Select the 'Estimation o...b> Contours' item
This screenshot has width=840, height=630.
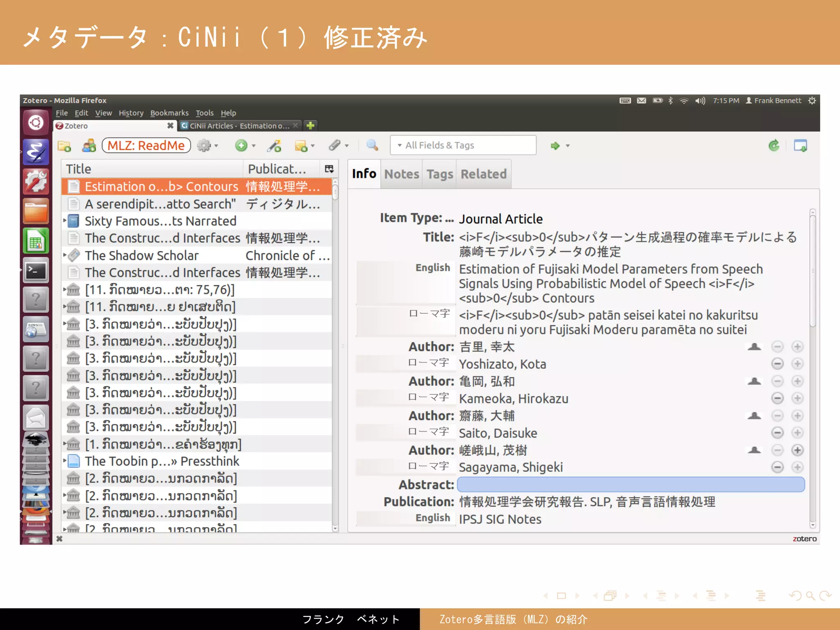click(x=197, y=187)
